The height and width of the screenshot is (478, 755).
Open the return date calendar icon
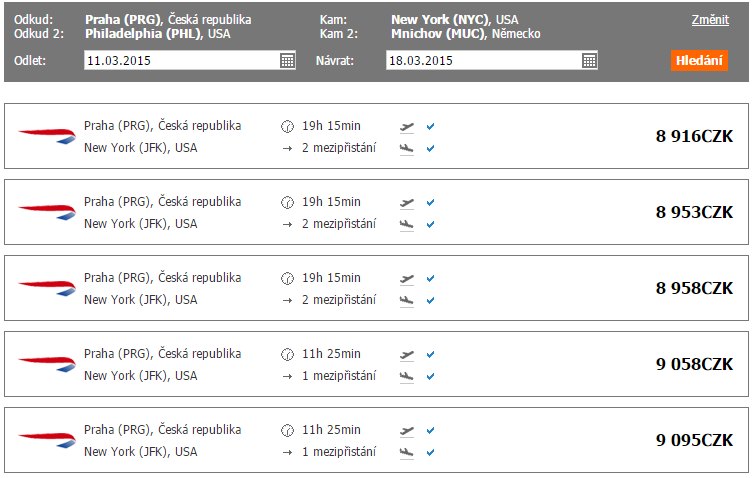coord(589,61)
